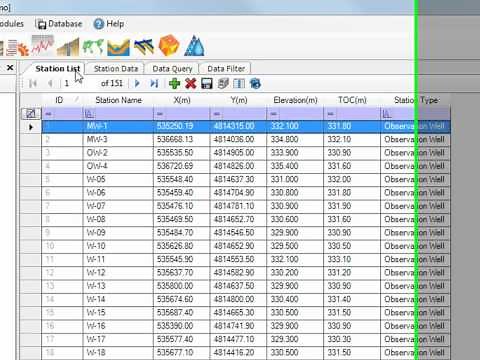Select station name cell W-15
The height and width of the screenshot is (360, 480).
coord(118,313)
